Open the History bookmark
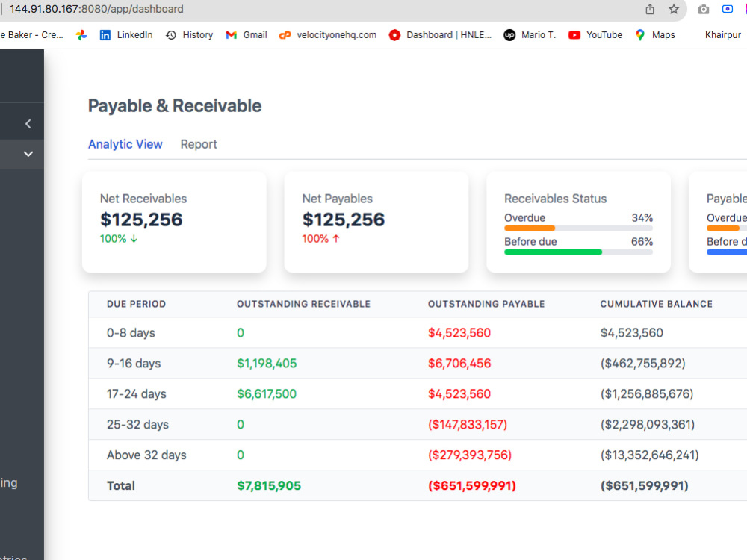Viewport: 747px width, 560px height. pos(189,35)
